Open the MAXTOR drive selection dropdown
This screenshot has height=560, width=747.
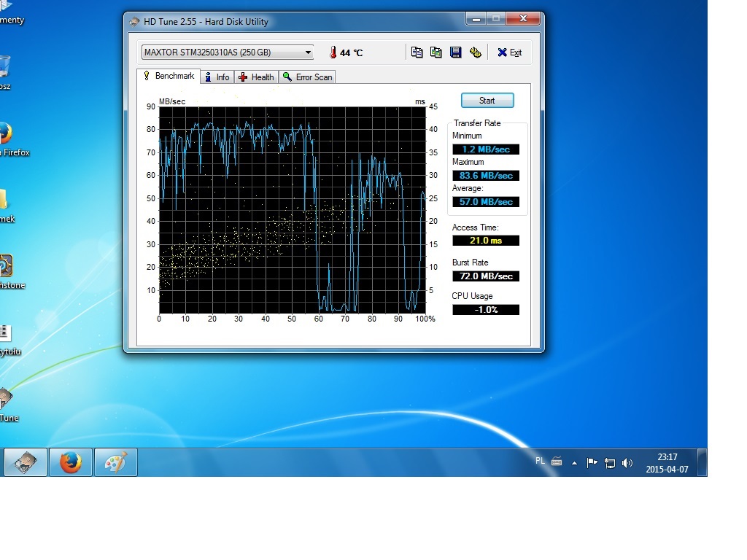coord(228,52)
